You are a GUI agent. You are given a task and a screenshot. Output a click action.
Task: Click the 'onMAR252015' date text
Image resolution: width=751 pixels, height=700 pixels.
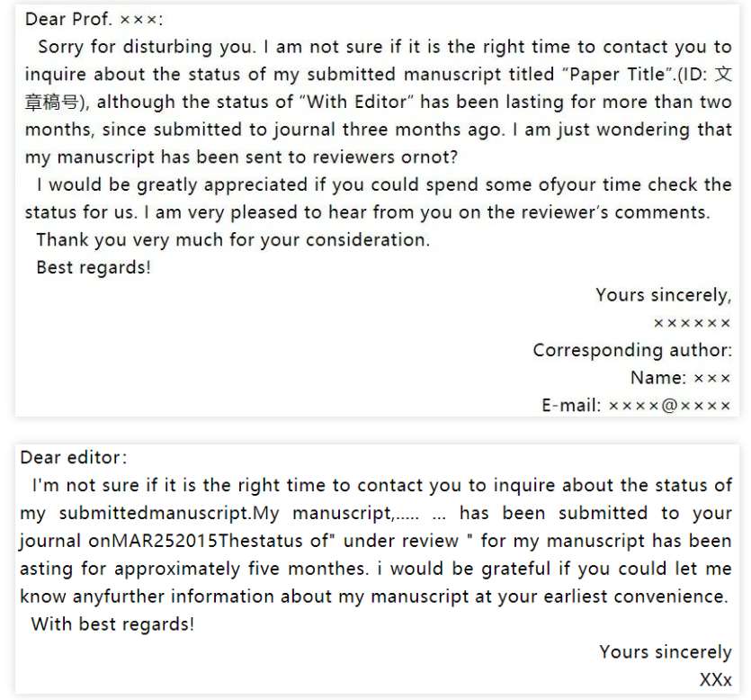coord(153,541)
